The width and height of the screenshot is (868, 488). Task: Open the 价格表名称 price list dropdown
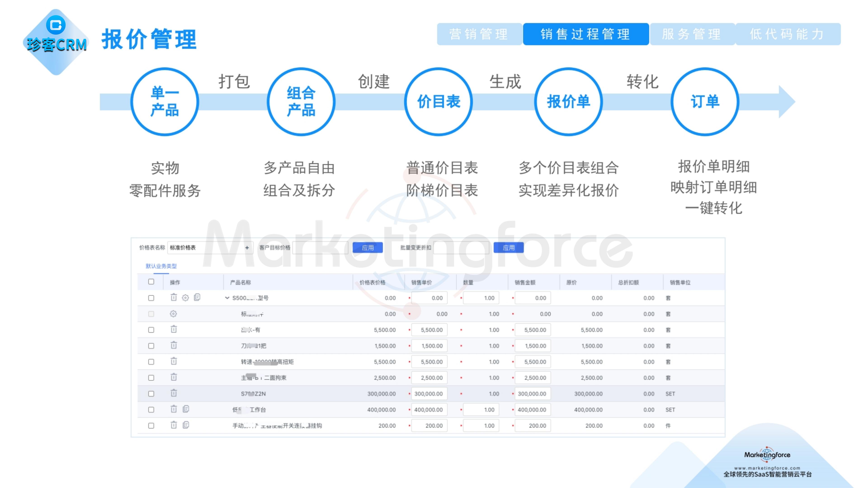click(x=202, y=247)
